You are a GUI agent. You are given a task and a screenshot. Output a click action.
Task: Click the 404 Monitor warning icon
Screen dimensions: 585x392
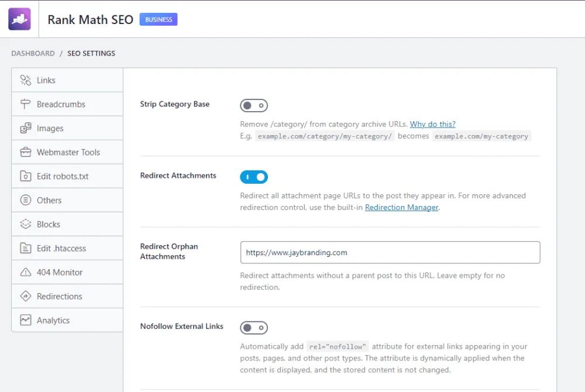click(x=25, y=272)
